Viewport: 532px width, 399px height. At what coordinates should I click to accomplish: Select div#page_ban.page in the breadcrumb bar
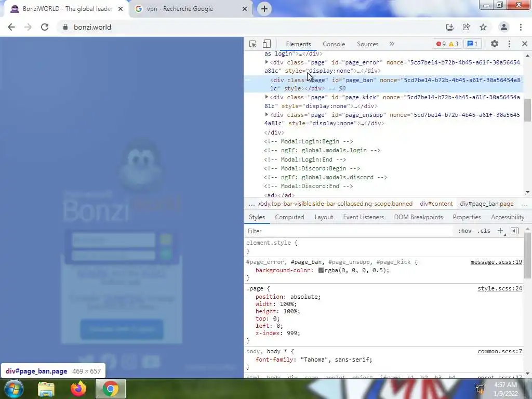click(x=486, y=204)
